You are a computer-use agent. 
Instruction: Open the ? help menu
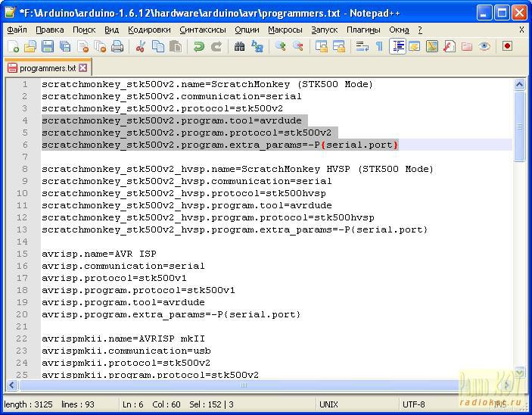[x=420, y=30]
